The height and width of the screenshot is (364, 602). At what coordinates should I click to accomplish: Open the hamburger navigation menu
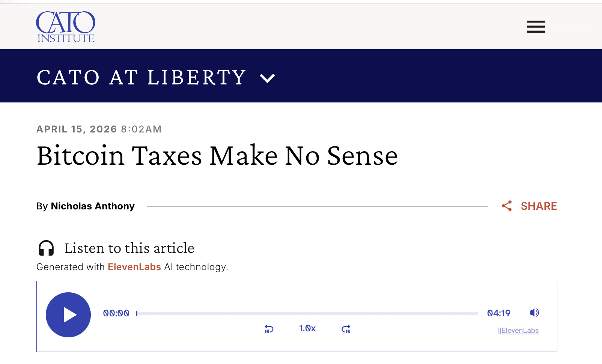(536, 27)
